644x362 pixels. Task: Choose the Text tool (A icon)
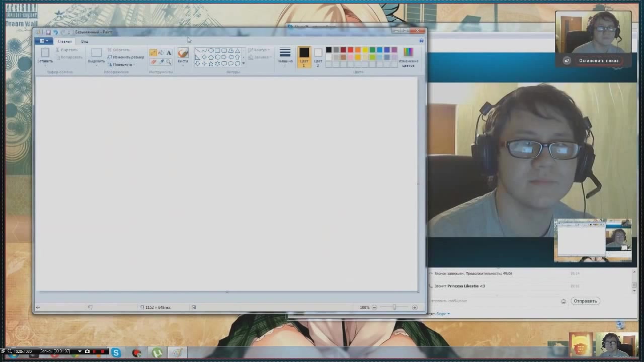[x=169, y=53]
